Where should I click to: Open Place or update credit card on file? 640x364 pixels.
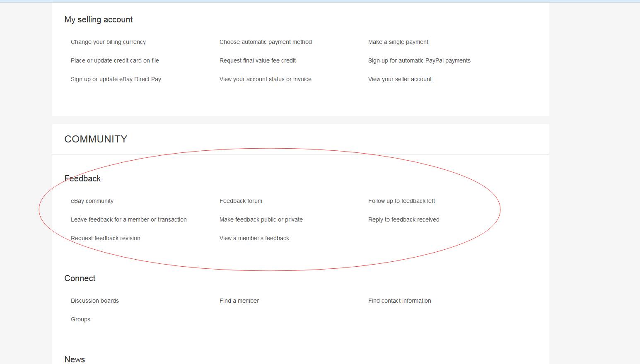pos(115,60)
